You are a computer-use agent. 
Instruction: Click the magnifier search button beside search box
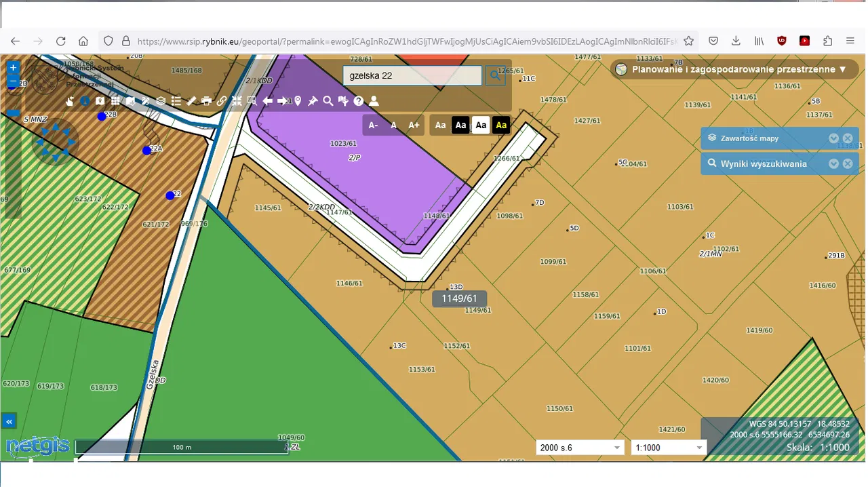pyautogui.click(x=496, y=75)
